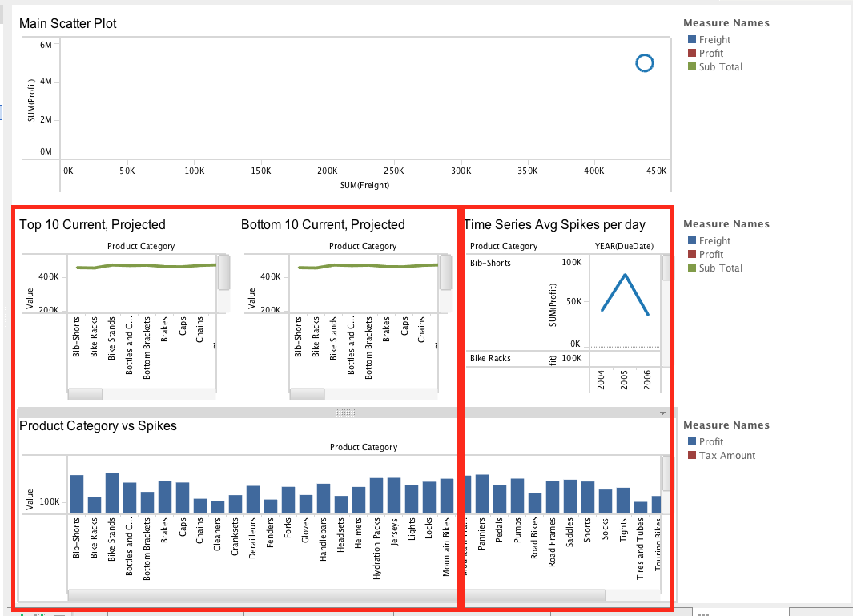Screen dimensions: 853x616
Task: Click the 450K tick on SUM(Freight) axis
Action: point(656,171)
